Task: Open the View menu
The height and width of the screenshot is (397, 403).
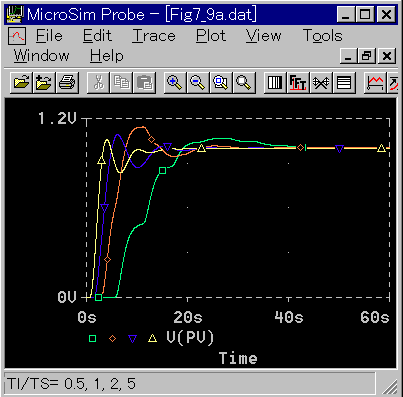Action: (x=264, y=36)
